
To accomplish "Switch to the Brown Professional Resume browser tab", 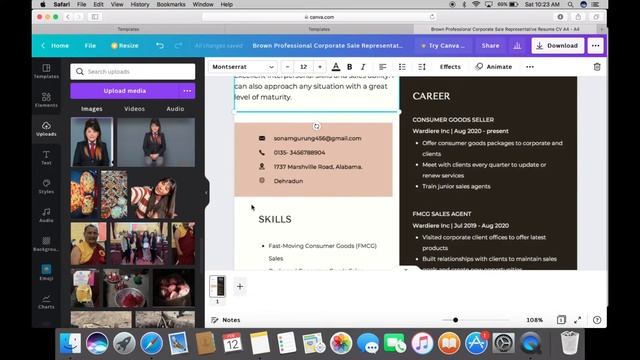I will [505, 29].
